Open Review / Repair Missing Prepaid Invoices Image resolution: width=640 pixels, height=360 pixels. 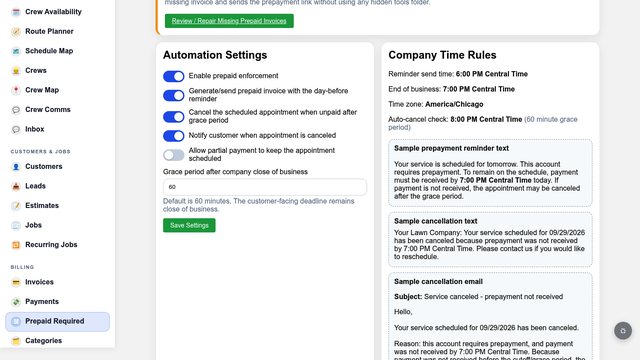tap(229, 21)
